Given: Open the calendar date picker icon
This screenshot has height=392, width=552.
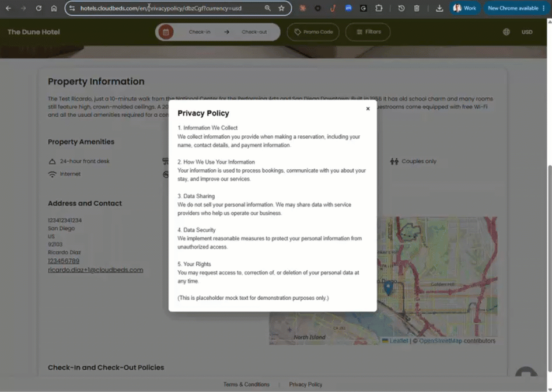Looking at the screenshot, I should tap(166, 32).
